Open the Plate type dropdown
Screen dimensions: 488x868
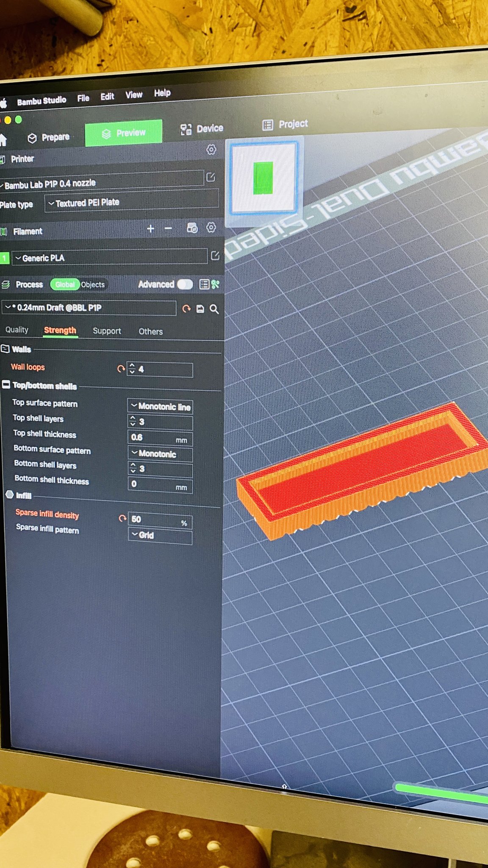[131, 202]
